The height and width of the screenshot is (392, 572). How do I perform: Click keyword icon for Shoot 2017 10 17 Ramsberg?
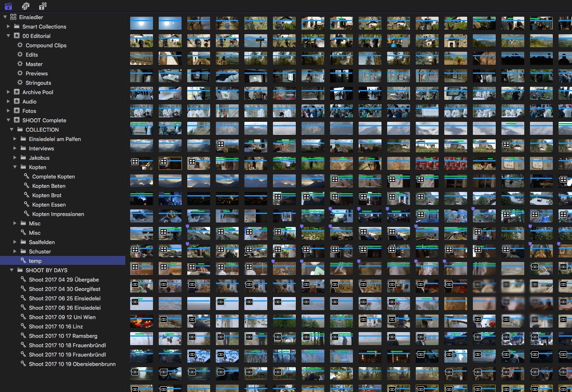coord(23,336)
